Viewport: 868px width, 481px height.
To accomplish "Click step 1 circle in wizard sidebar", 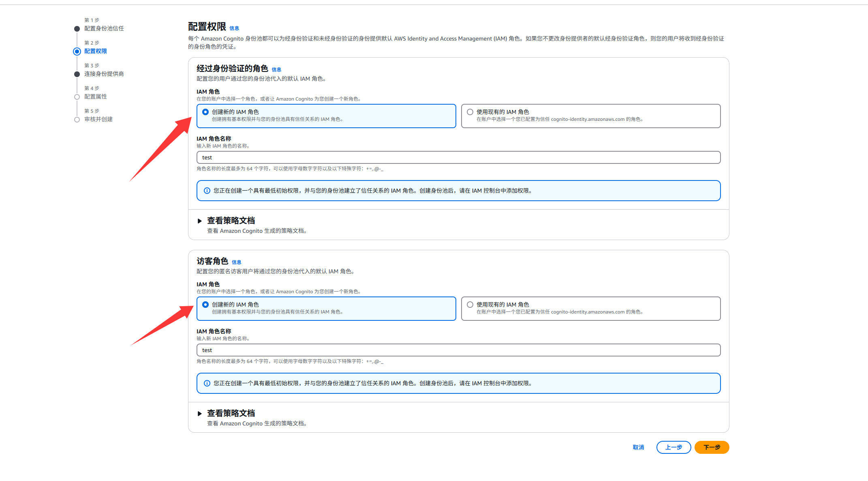I will 77,29.
